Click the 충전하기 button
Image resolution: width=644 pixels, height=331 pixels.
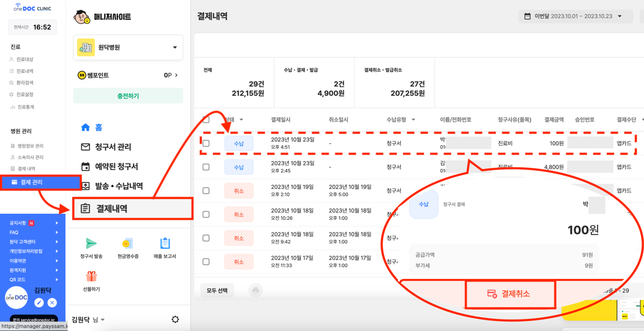pos(128,96)
